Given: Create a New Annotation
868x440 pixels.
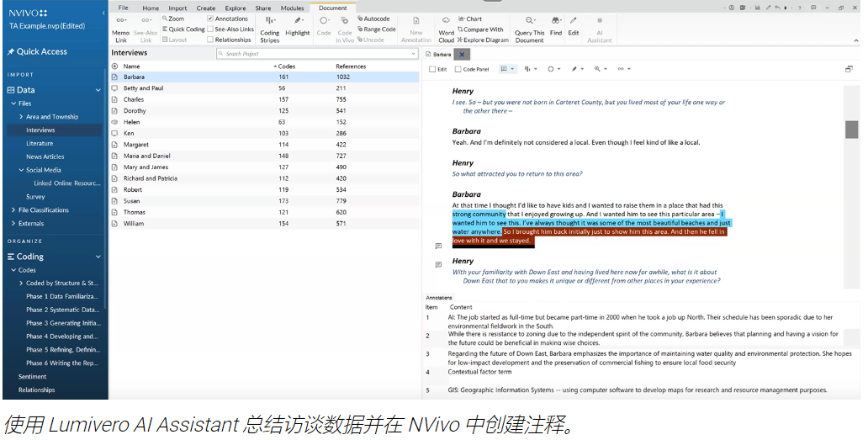Looking at the screenshot, I should (415, 29).
